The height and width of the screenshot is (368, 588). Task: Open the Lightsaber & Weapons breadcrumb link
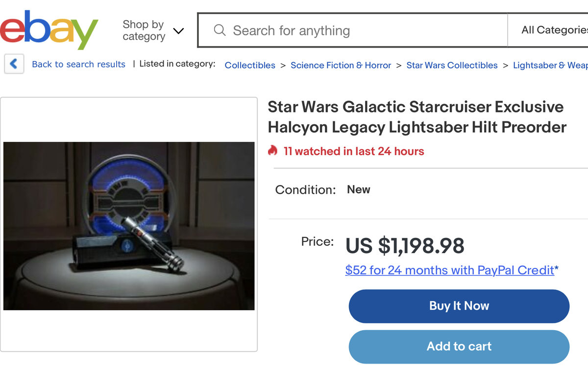point(550,65)
